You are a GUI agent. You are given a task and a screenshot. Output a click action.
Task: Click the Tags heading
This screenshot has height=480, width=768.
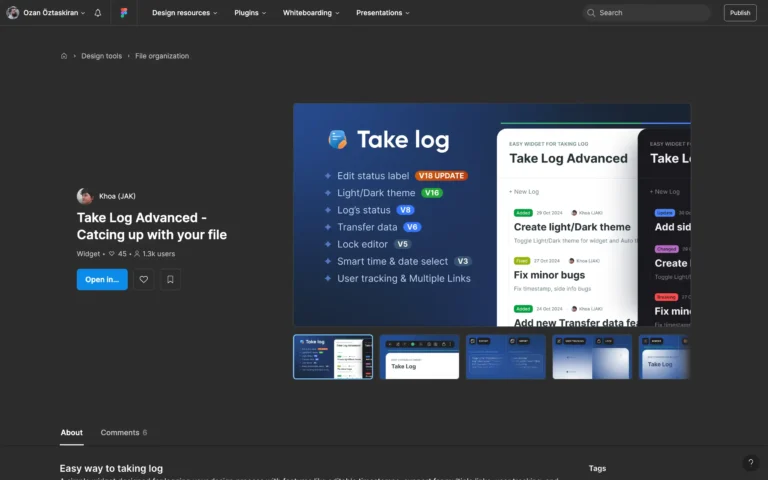tap(597, 468)
